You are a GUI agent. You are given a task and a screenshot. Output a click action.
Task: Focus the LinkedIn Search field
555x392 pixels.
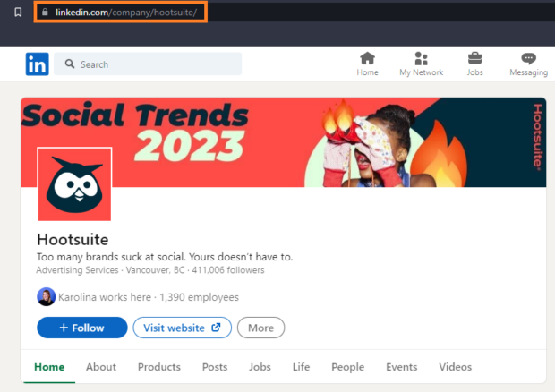click(148, 64)
